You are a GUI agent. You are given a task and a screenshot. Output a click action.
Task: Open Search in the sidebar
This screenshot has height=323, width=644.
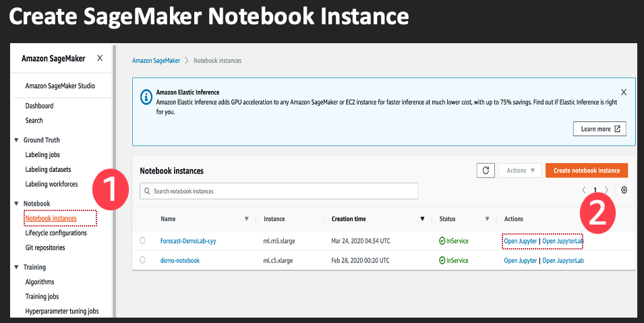(34, 121)
